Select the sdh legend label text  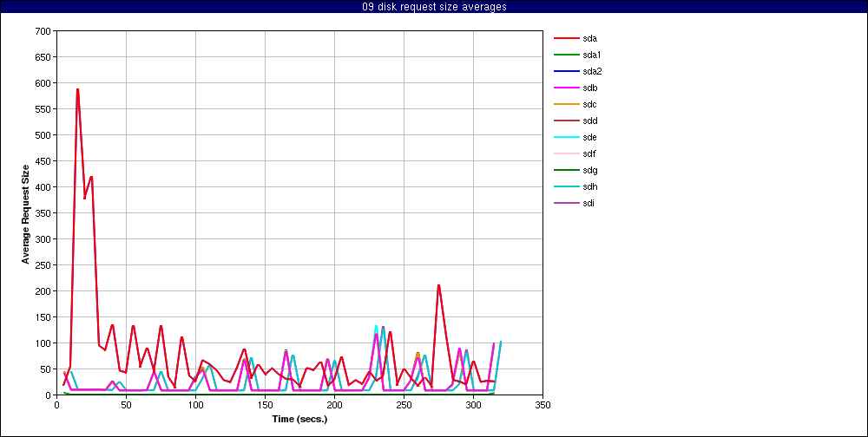pos(590,186)
